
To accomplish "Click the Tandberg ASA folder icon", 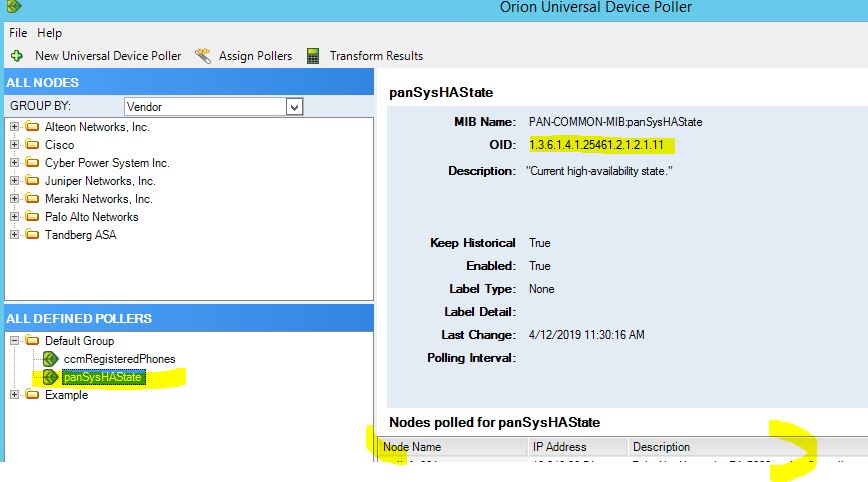I will click(33, 235).
